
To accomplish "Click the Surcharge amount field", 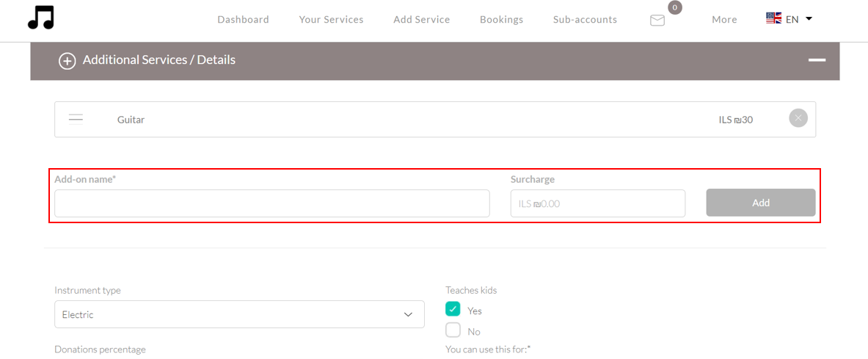I will tap(597, 203).
